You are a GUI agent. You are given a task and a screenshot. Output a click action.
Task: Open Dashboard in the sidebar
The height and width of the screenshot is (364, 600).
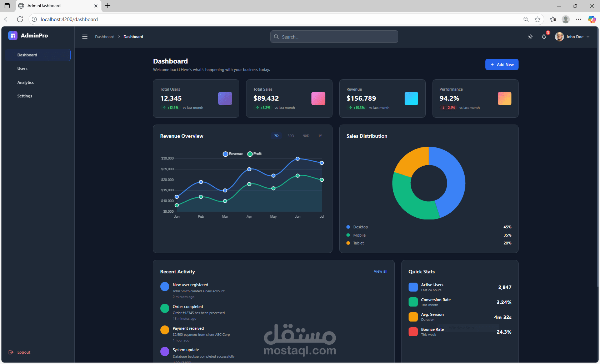point(38,55)
